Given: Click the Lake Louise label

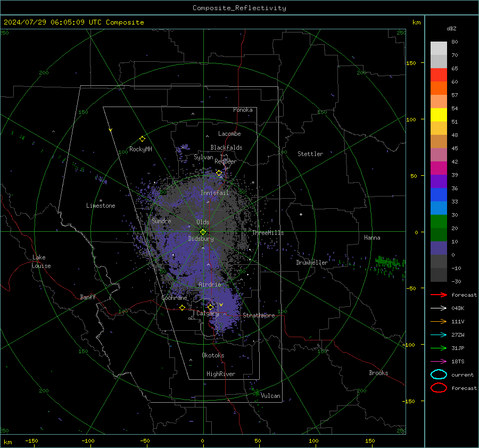Looking at the screenshot, I should click(x=41, y=262).
